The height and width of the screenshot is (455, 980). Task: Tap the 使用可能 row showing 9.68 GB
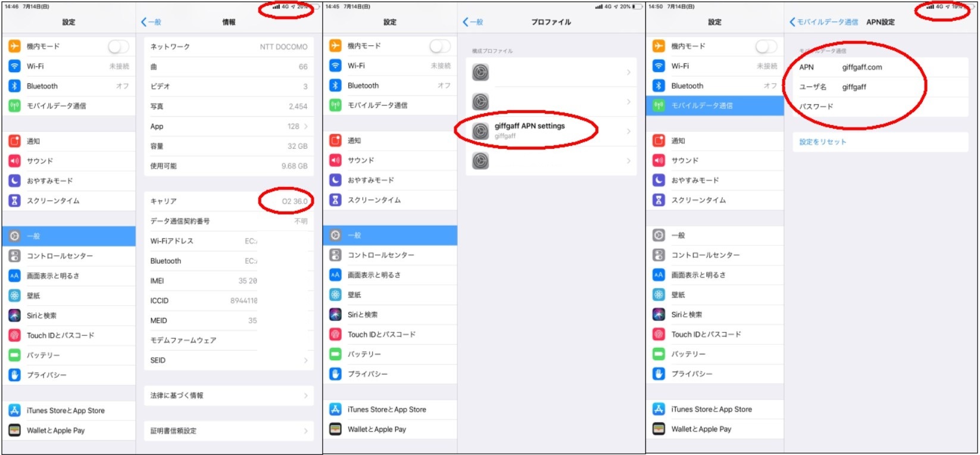[229, 166]
